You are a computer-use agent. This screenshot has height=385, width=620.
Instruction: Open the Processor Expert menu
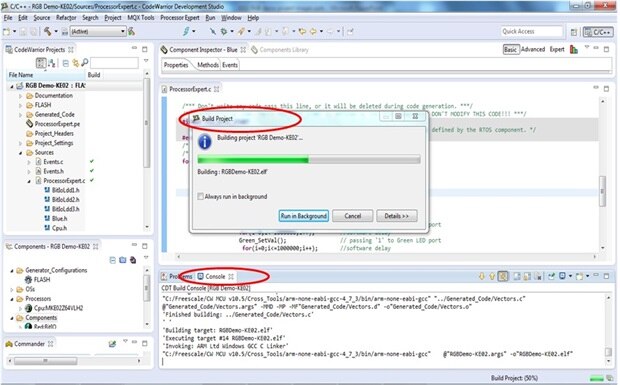point(180,18)
